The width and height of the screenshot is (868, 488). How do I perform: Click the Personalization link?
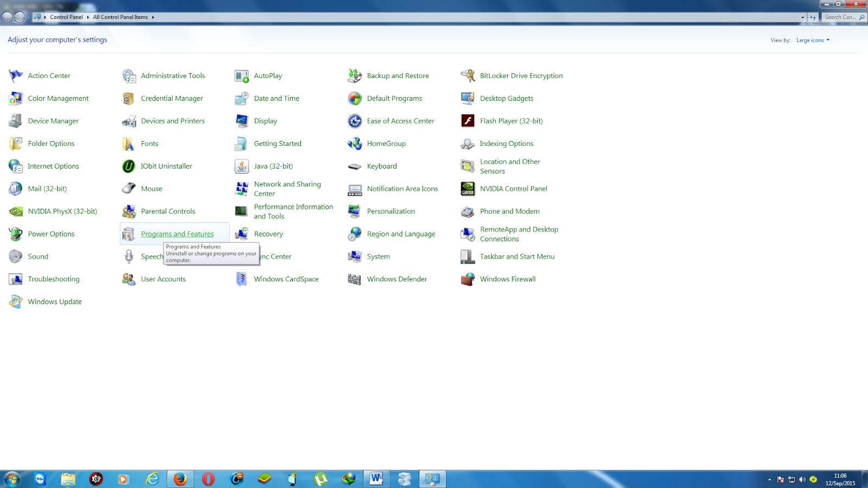[391, 211]
